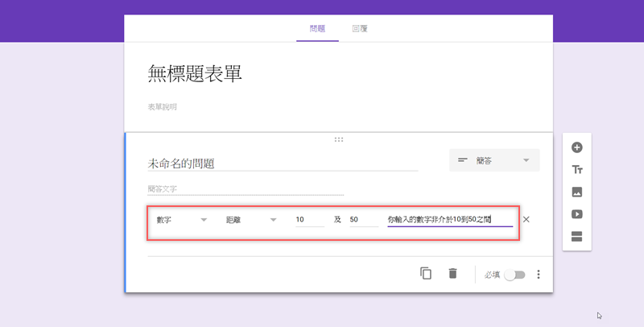Select the 問題 tab
This screenshot has height=327, width=644.
click(317, 29)
